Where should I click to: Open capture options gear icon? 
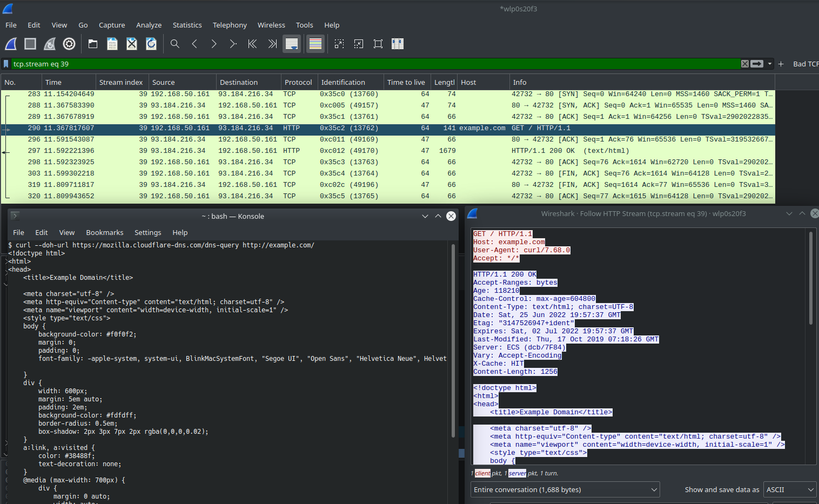69,44
